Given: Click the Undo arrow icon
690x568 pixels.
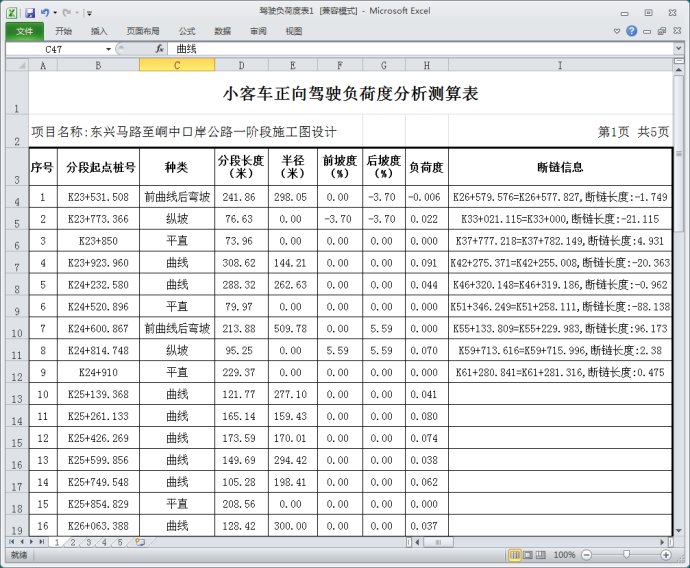Looking at the screenshot, I should pos(46,13).
